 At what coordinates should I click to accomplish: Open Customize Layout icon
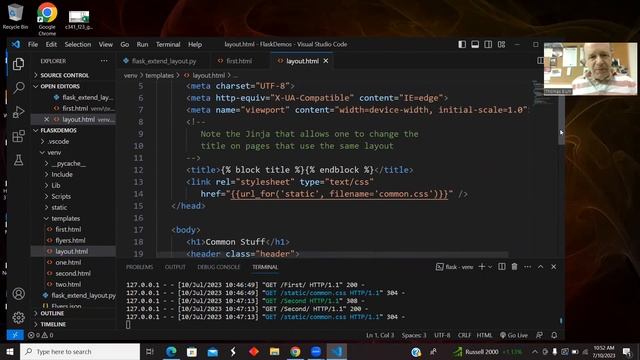502,44
